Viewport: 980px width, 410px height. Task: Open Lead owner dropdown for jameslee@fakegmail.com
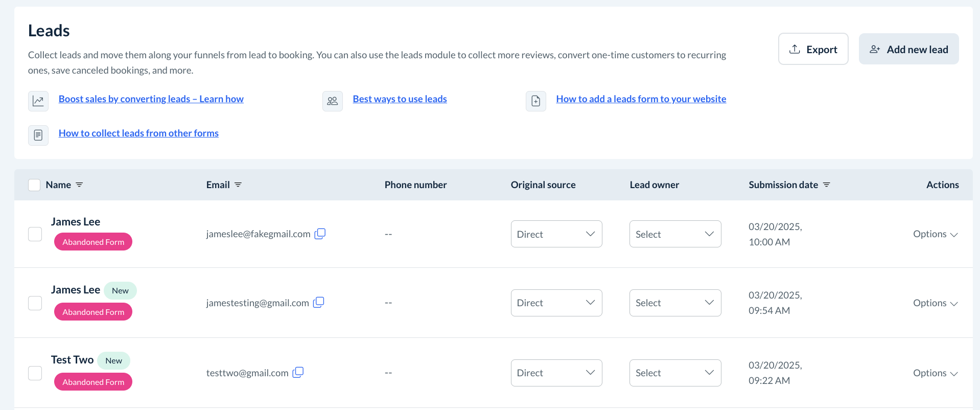675,234
